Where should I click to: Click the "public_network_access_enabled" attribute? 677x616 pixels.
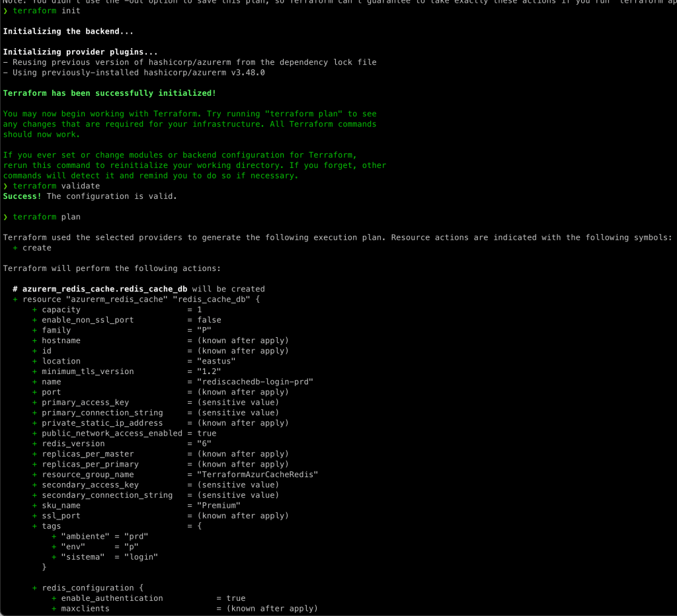[112, 434]
